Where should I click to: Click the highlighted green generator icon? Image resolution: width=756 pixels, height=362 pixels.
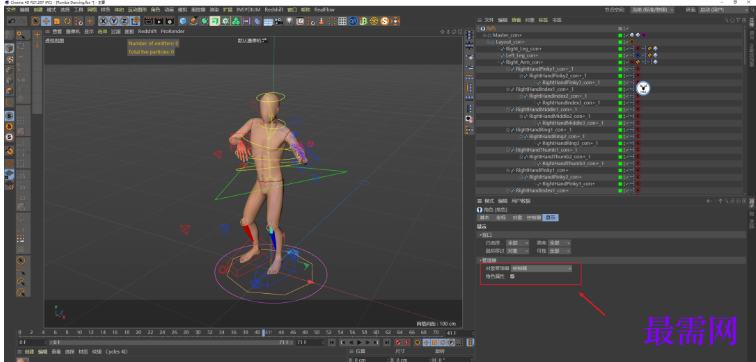click(215, 21)
